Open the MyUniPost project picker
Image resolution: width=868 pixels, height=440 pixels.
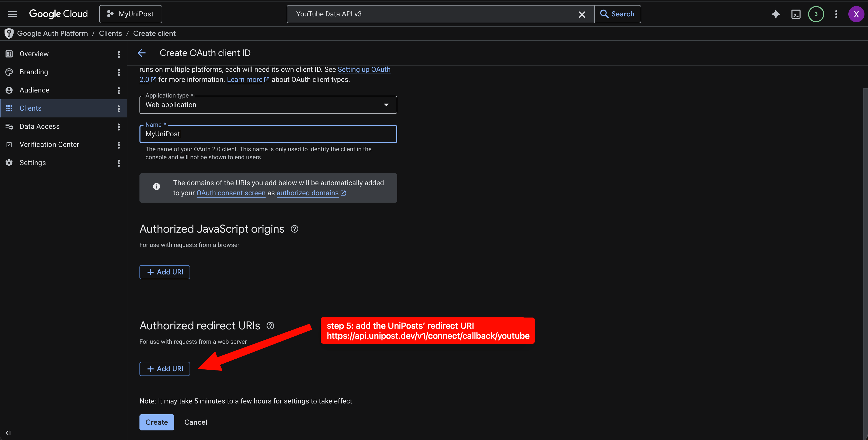point(130,14)
